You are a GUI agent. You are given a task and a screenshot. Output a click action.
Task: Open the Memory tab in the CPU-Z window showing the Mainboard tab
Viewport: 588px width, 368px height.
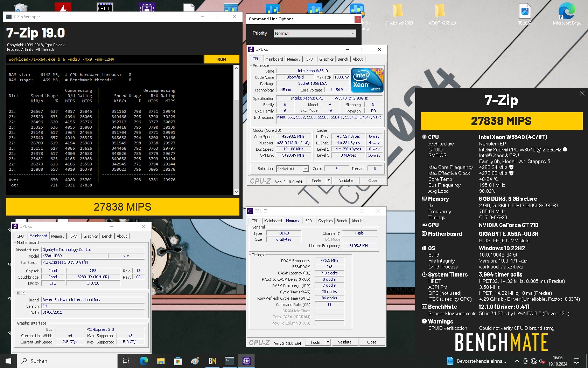58,236
